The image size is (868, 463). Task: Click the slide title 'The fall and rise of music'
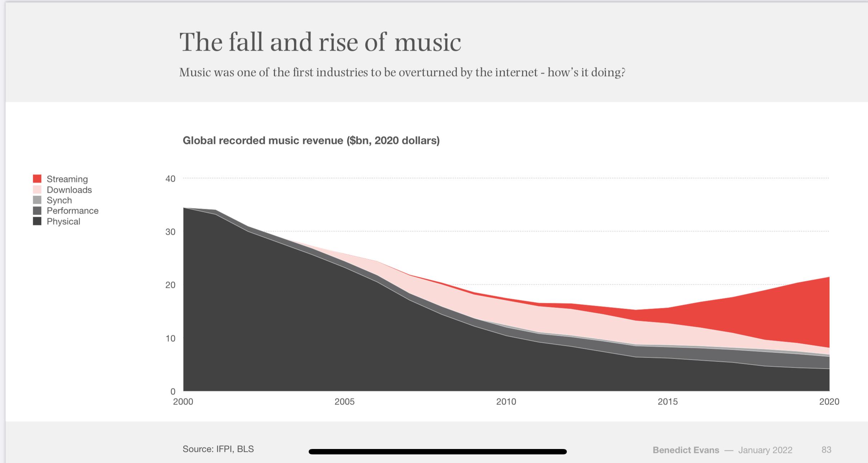coord(320,42)
